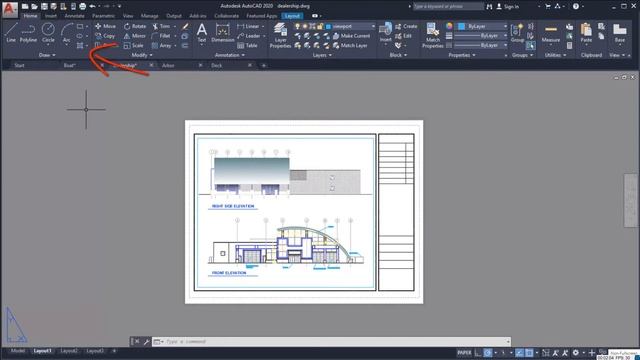The image size is (640, 360).
Task: Select the Line drawing tool
Action: click(11, 33)
